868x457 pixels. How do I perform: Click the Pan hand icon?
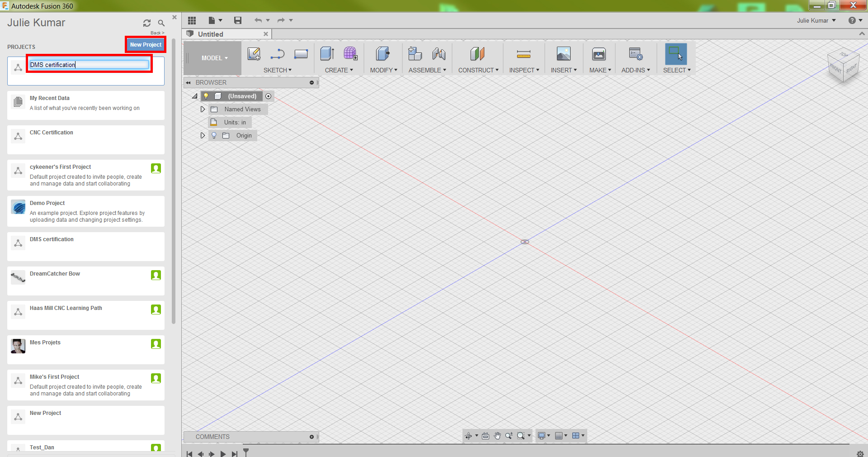(x=497, y=436)
